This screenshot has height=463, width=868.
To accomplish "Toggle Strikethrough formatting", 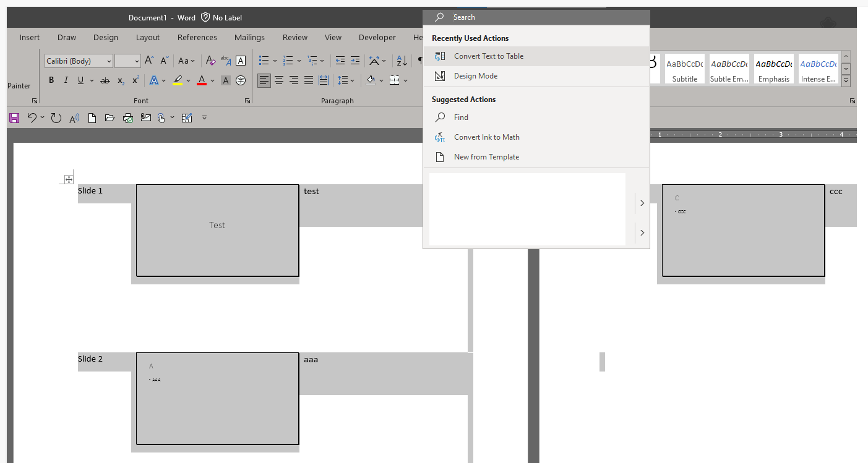I will pos(105,80).
